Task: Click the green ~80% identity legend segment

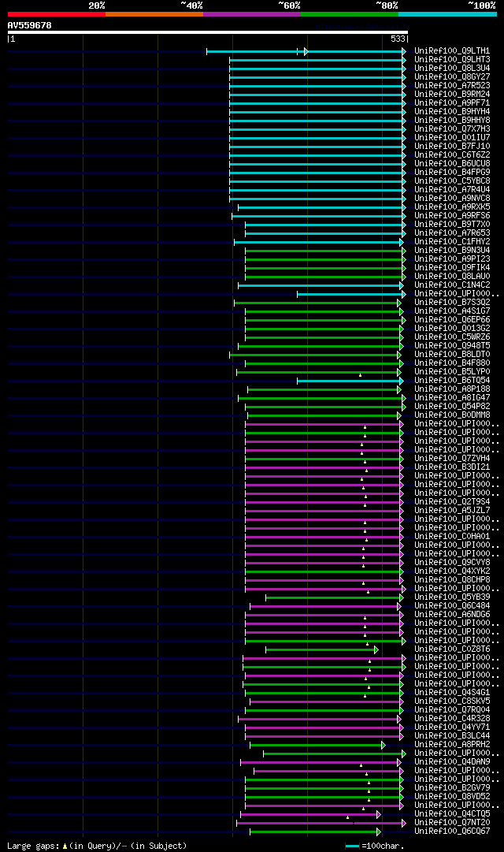Action: tap(350, 14)
